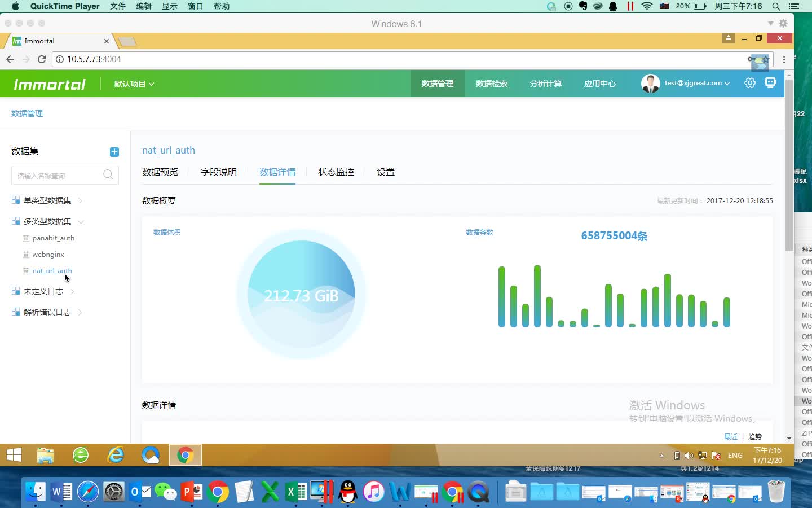Click the search magnifier in dataset search
Viewport: 812px width, 508px height.
tap(108, 175)
